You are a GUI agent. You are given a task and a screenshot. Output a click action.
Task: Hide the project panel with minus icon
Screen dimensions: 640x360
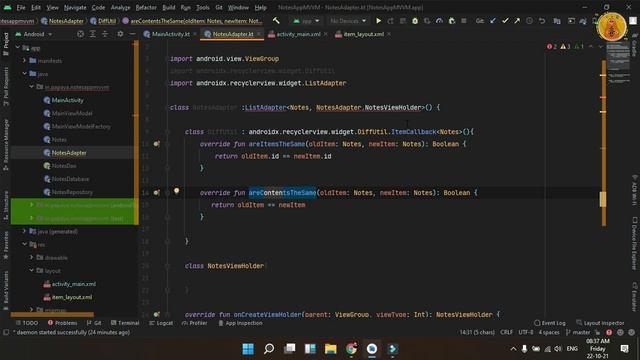coord(132,34)
